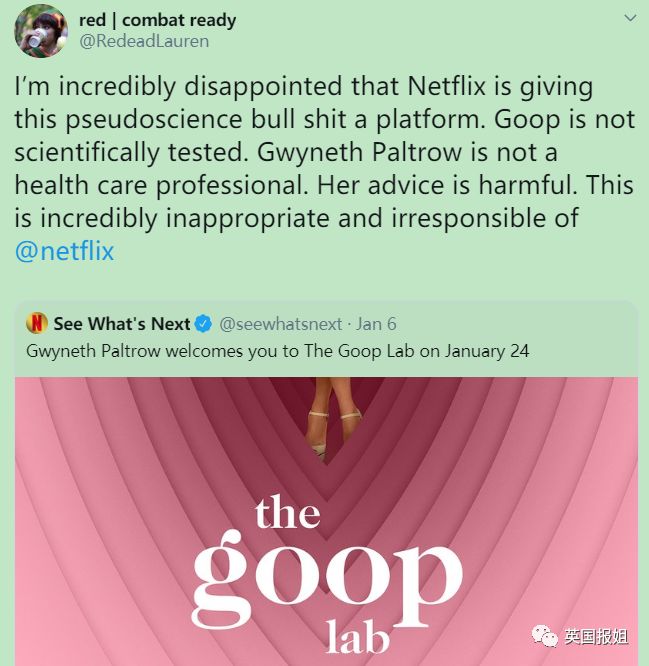The image size is (649, 666).
Task: Click the Jan 6 timestamp
Action: pos(376,324)
